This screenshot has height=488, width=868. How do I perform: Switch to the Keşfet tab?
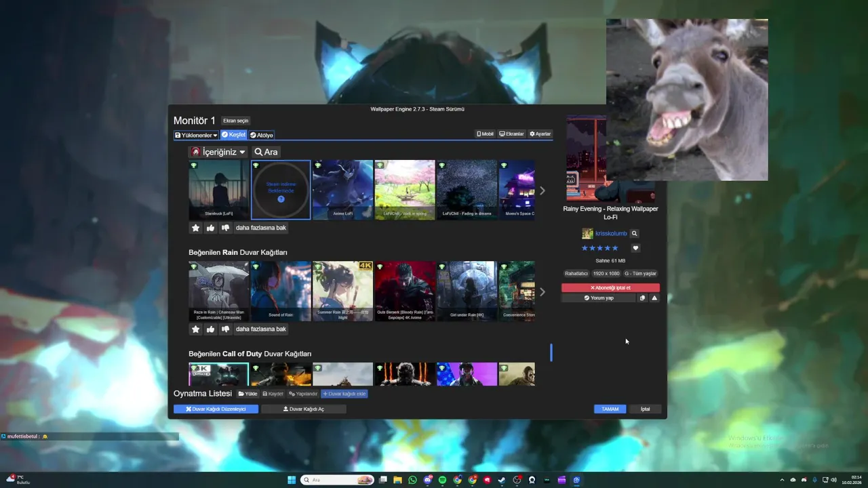pyautogui.click(x=234, y=135)
